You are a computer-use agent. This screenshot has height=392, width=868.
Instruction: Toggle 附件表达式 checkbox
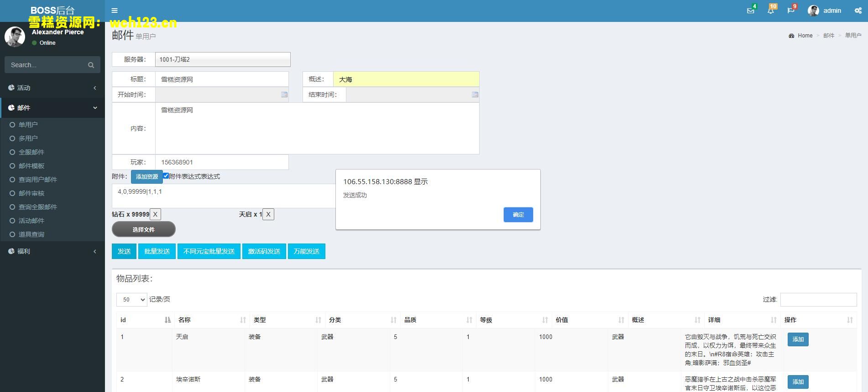tap(166, 176)
